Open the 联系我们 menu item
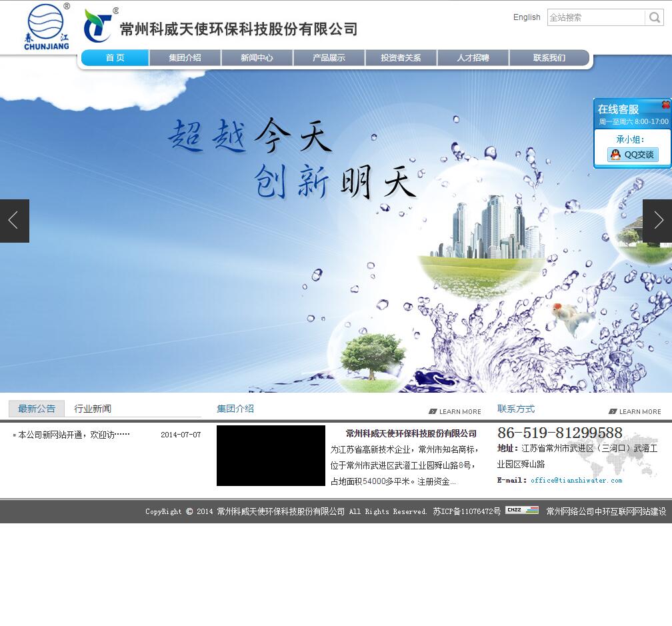Viewport: 672px width, 626px height. click(x=549, y=58)
